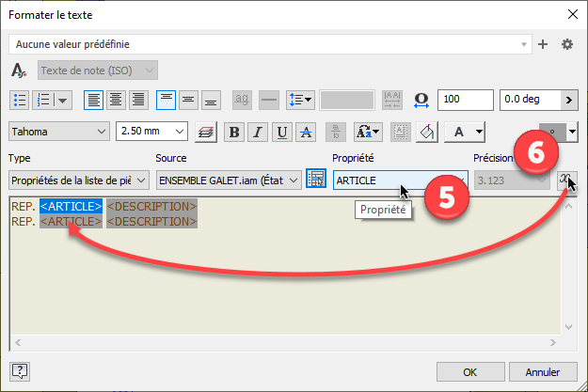Click the OK button
588x392 pixels.
tap(471, 369)
